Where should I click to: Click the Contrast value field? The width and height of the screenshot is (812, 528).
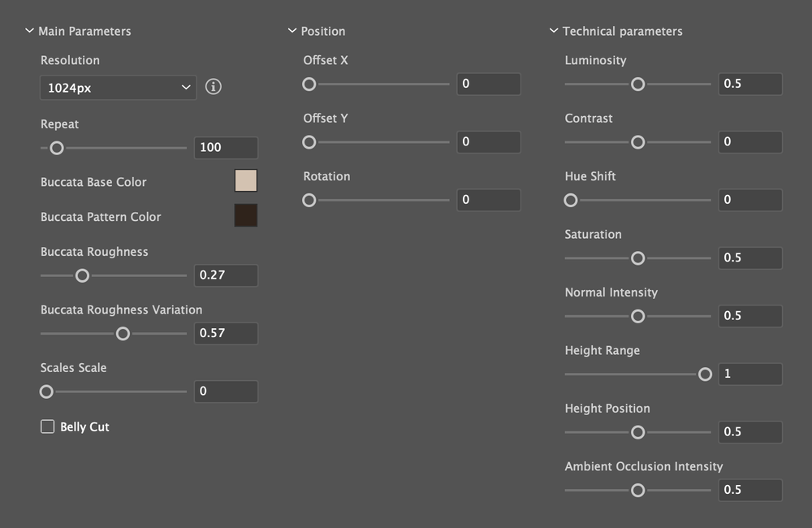(750, 142)
